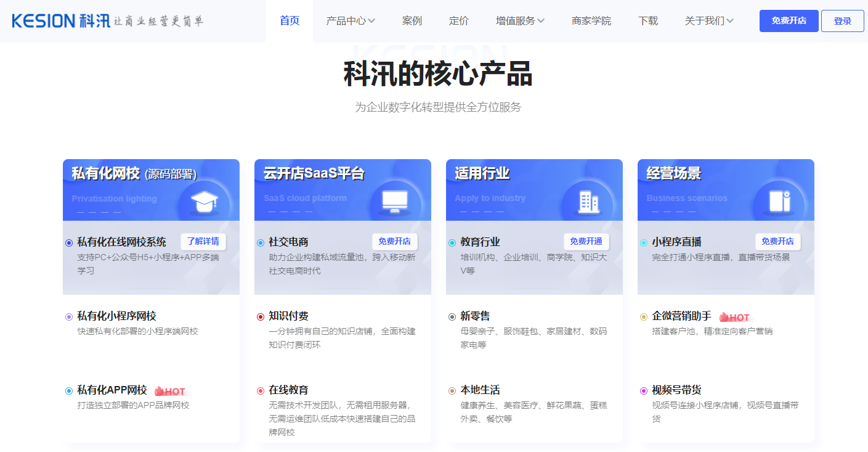
Task: Open the 案例 menu item
Action: coord(412,21)
